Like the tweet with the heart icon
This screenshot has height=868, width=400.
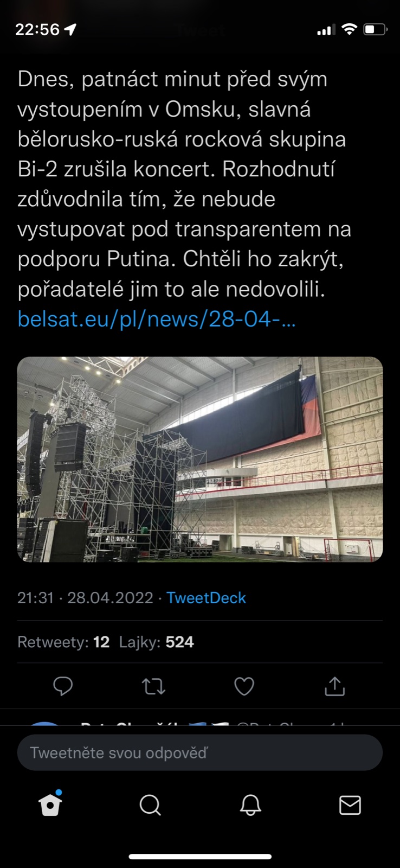244,686
